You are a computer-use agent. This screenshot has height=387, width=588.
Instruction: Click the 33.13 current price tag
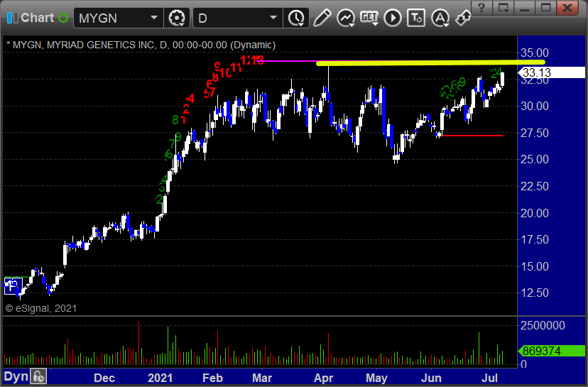coord(551,72)
